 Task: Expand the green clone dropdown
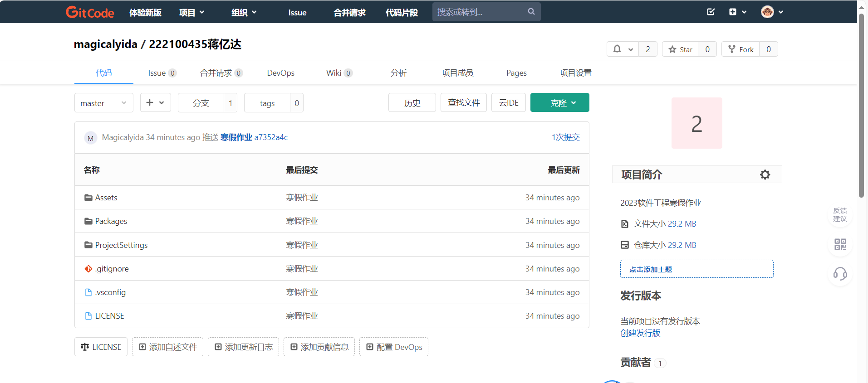tap(559, 103)
